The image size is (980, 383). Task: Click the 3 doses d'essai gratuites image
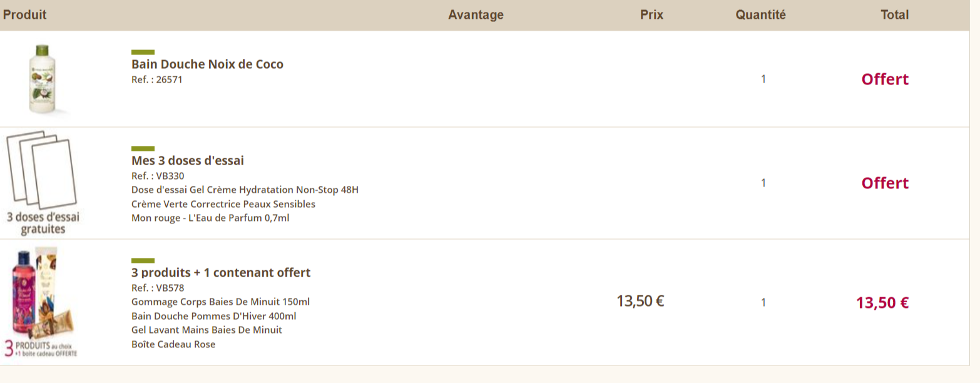pyautogui.click(x=43, y=183)
